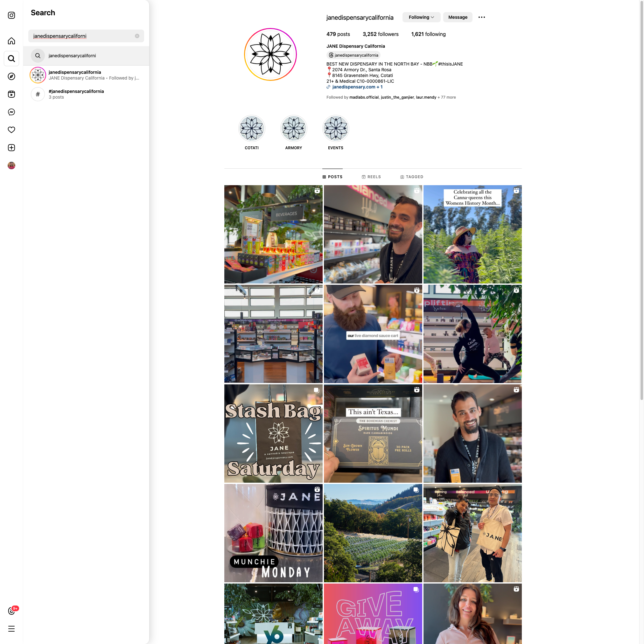The height and width of the screenshot is (644, 644).
Task: Open the Womens History Month post
Action: tap(472, 234)
